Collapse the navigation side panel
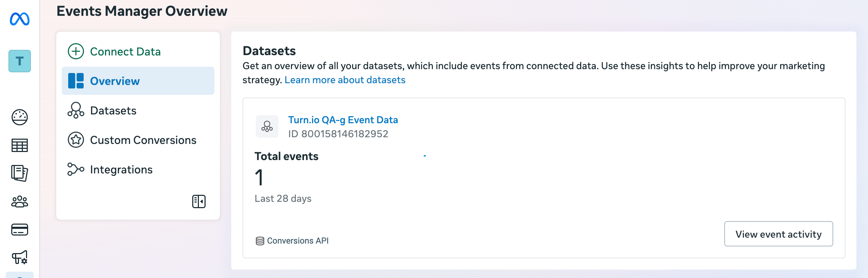The width and height of the screenshot is (868, 278). 199,201
